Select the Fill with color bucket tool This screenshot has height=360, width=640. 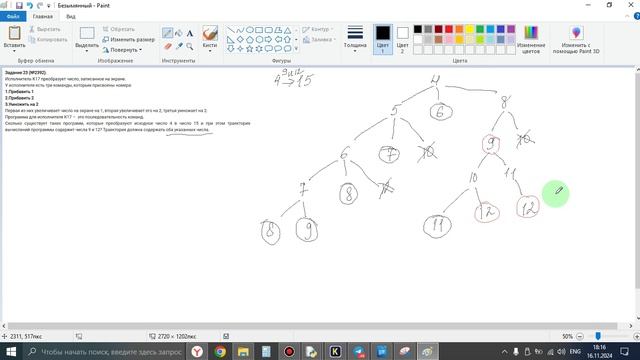click(x=179, y=33)
